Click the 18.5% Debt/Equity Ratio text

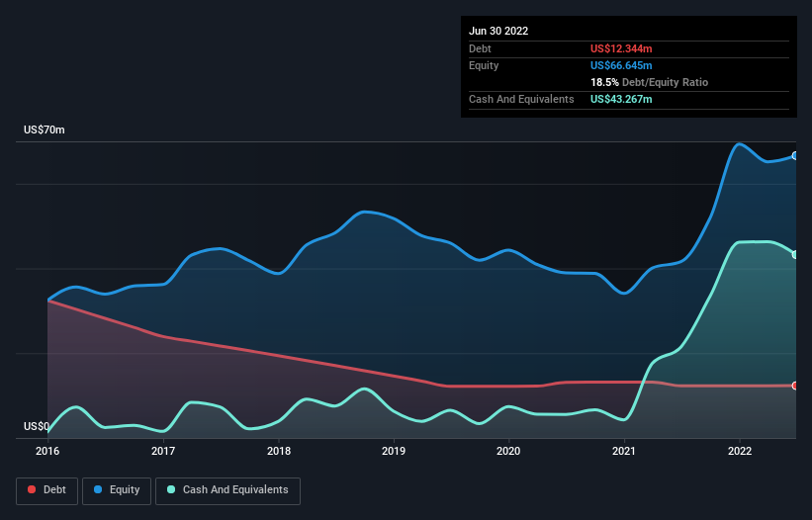[649, 82]
